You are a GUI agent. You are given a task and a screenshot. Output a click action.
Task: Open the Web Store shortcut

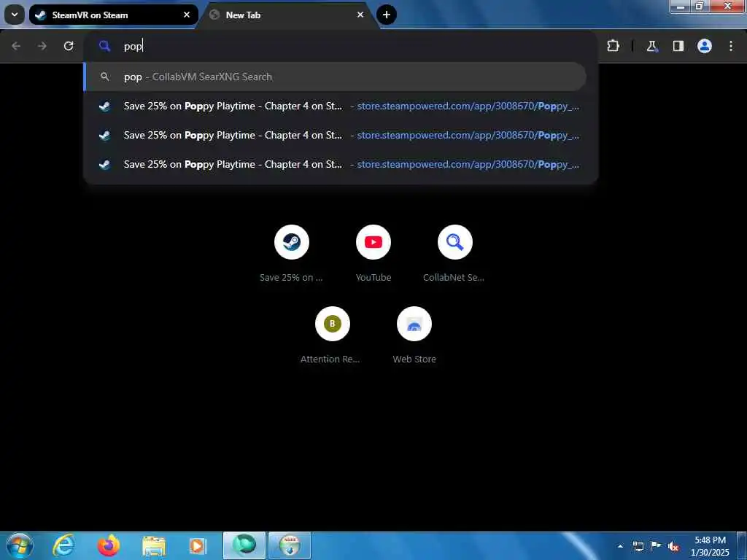coord(414,324)
